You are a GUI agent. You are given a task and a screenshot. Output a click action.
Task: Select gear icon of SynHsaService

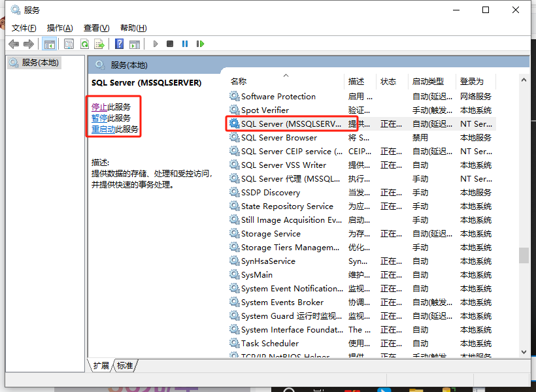tap(234, 261)
